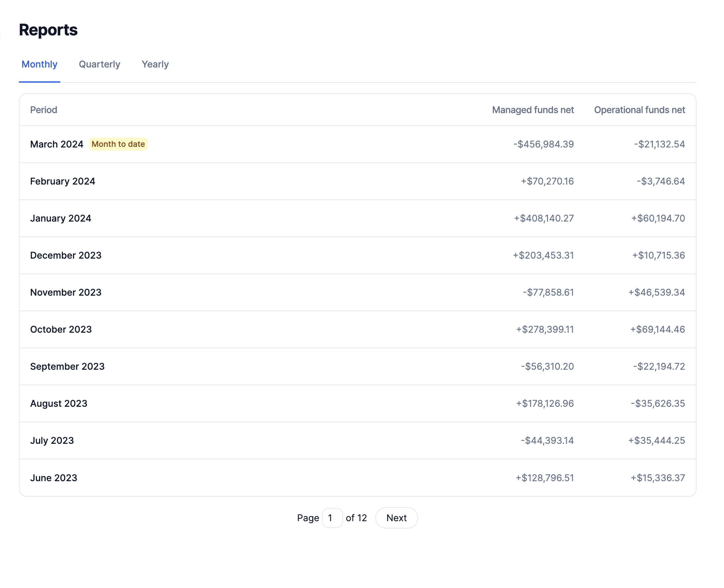Image resolution: width=724 pixels, height=588 pixels.
Task: Open the January 2024 report
Action: pyautogui.click(x=61, y=219)
